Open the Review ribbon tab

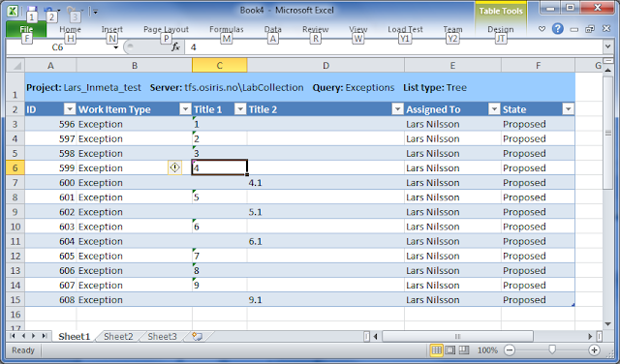[315, 29]
